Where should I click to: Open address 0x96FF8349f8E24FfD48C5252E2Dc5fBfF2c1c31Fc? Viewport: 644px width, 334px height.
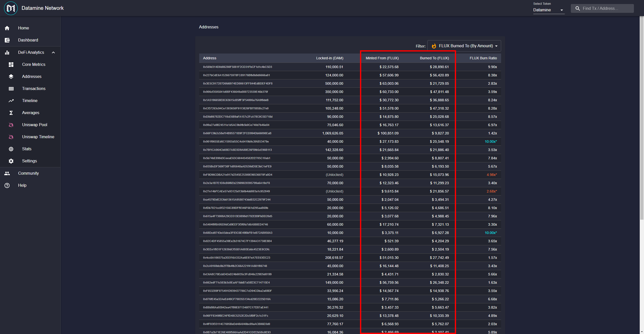coord(235,316)
